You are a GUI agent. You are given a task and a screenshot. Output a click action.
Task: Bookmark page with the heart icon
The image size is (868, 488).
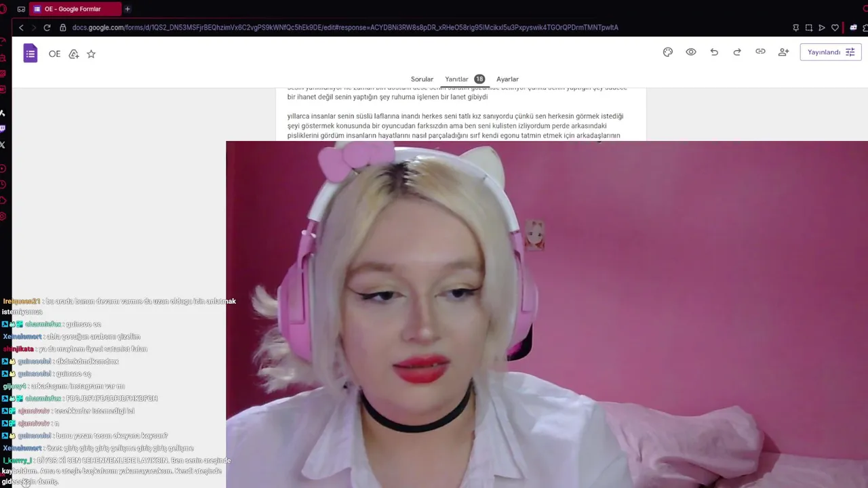pos(835,28)
